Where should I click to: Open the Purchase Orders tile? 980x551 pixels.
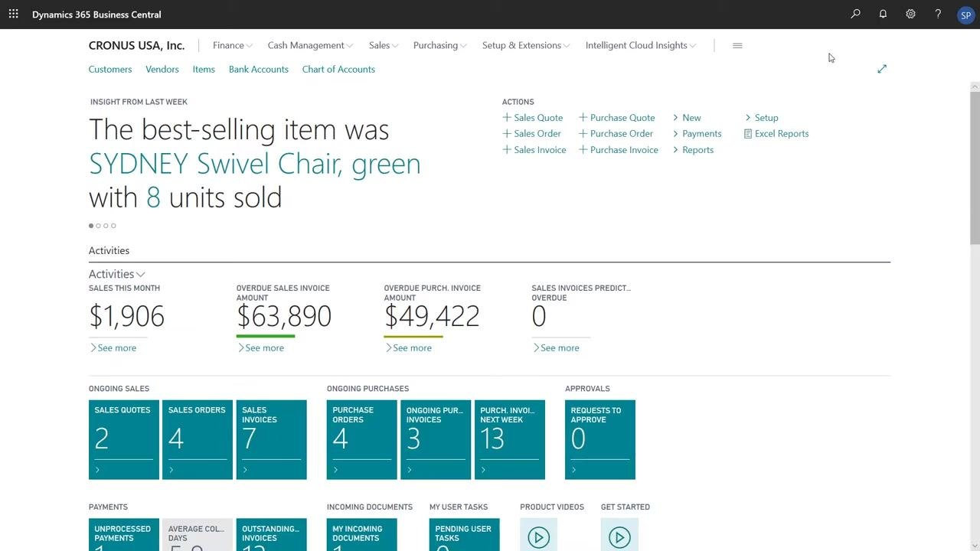pyautogui.click(x=362, y=440)
